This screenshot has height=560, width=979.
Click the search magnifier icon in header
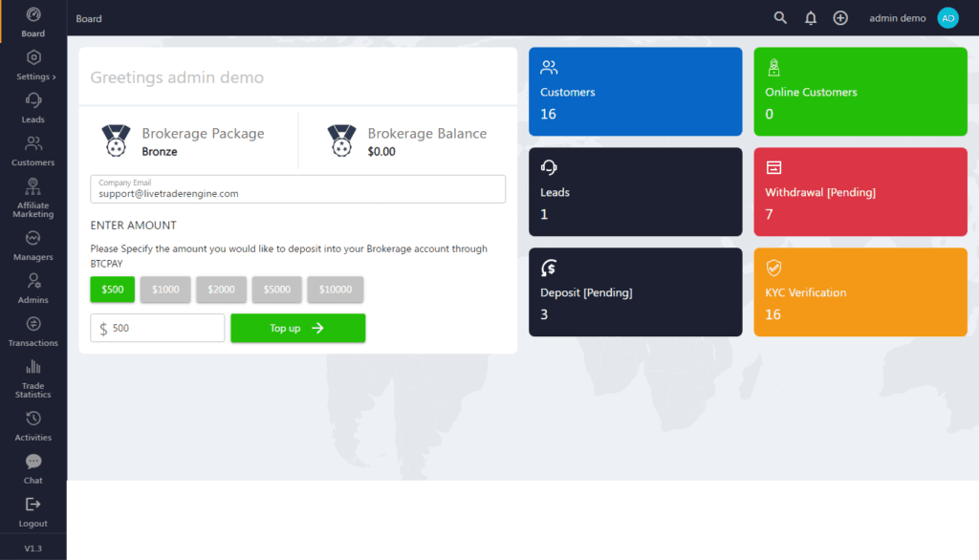780,18
